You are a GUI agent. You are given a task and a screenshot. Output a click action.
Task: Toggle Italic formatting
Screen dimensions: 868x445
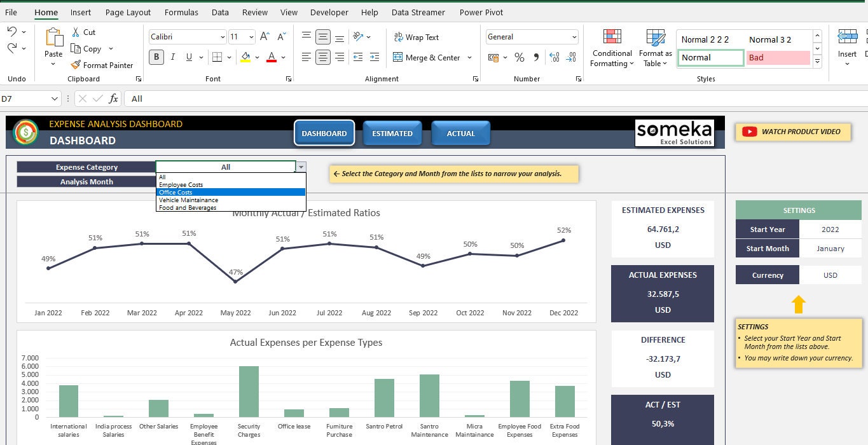point(171,57)
